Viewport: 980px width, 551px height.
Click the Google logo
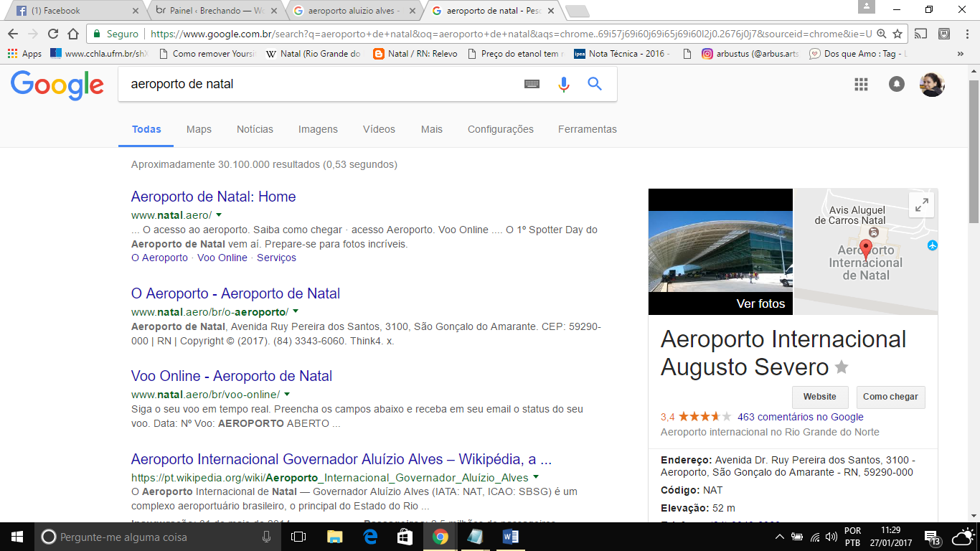[57, 85]
